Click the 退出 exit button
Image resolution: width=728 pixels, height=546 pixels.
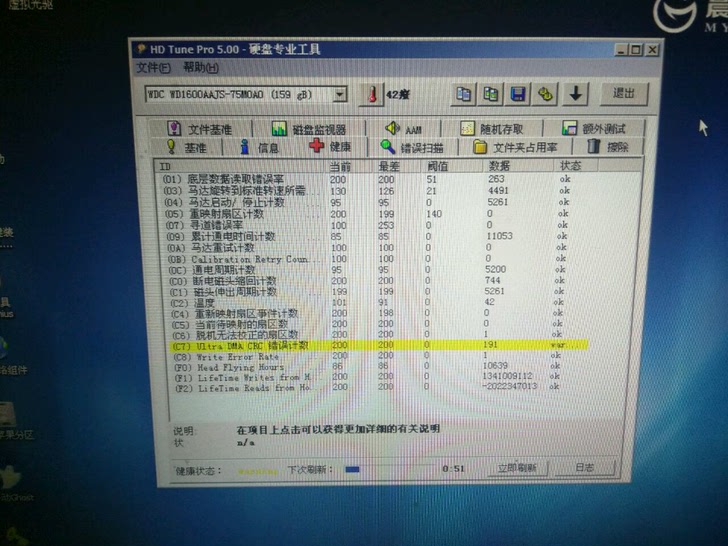[x=624, y=93]
